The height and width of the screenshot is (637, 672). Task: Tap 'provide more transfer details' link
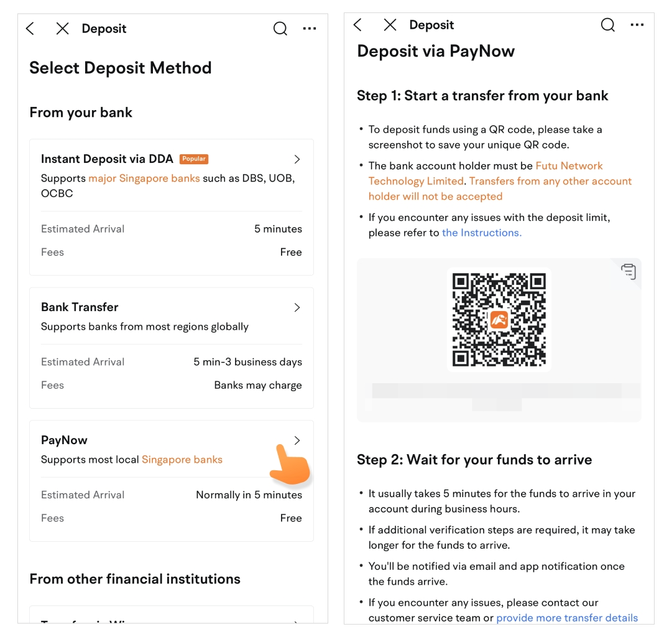tap(567, 618)
